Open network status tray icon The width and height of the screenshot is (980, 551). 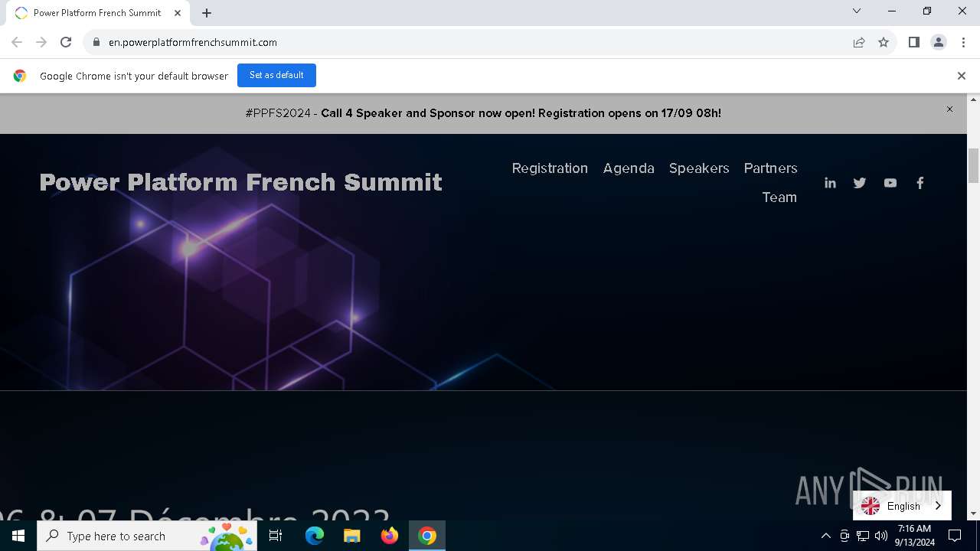[x=863, y=536]
